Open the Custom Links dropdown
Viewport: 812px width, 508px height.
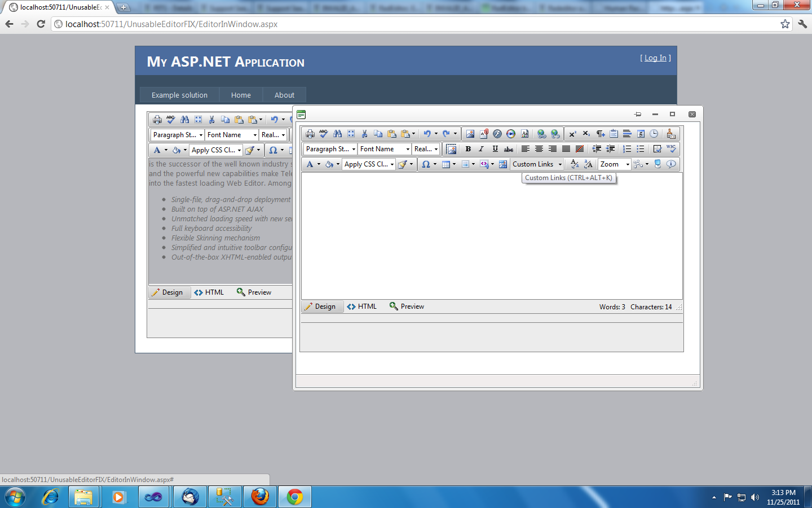(x=537, y=164)
